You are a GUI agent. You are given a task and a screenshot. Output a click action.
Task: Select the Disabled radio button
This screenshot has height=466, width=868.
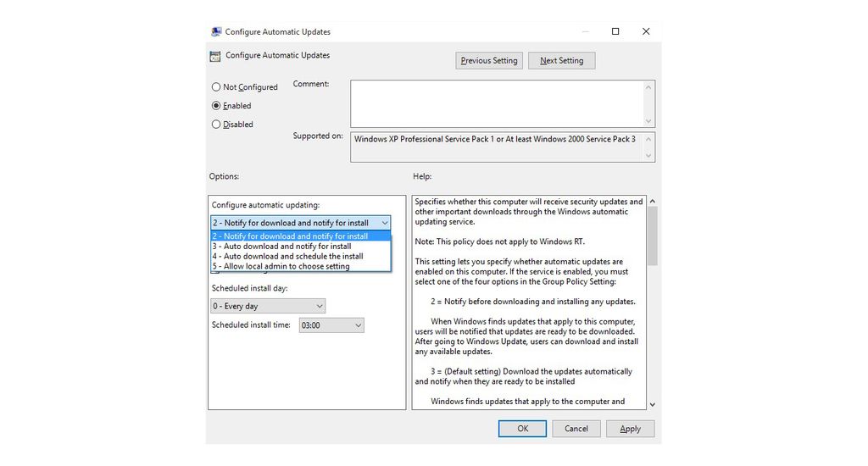coord(216,125)
